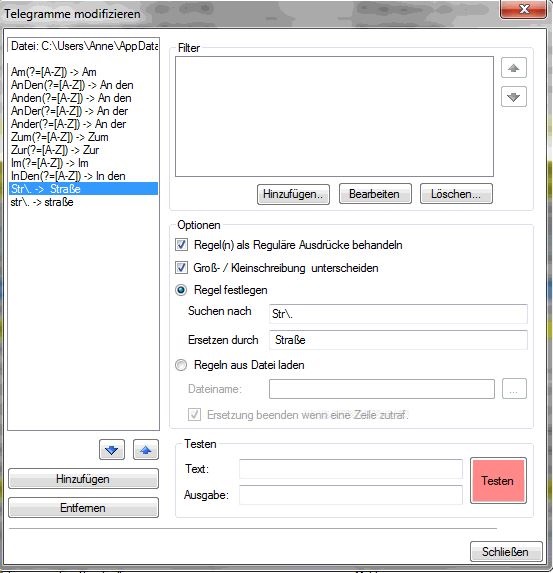This screenshot has height=573, width=553.
Task: Open file browser with ellipsis button
Action: click(x=514, y=389)
